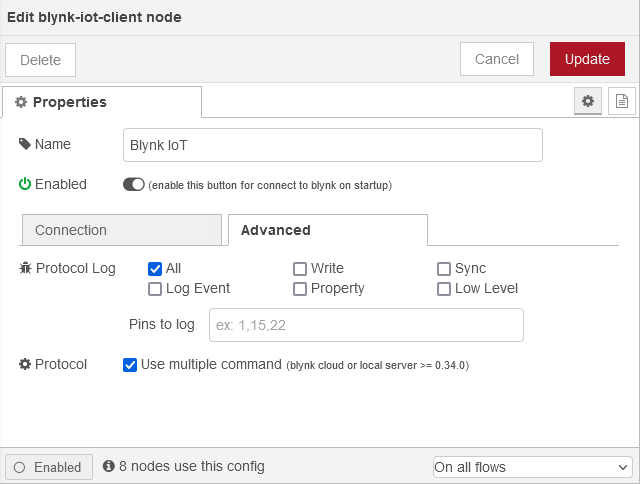The image size is (640, 484).
Task: Check the Low Level log checkbox
Action: (444, 289)
